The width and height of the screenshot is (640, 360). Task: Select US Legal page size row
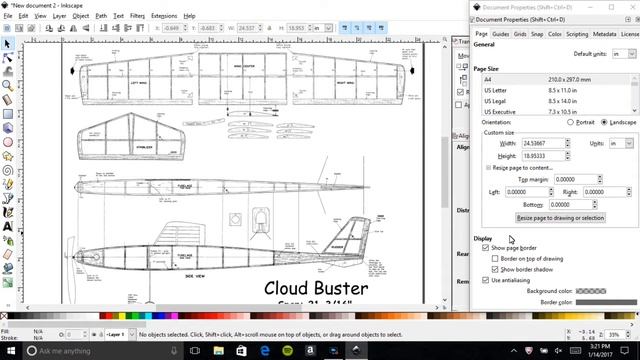pos(557,101)
